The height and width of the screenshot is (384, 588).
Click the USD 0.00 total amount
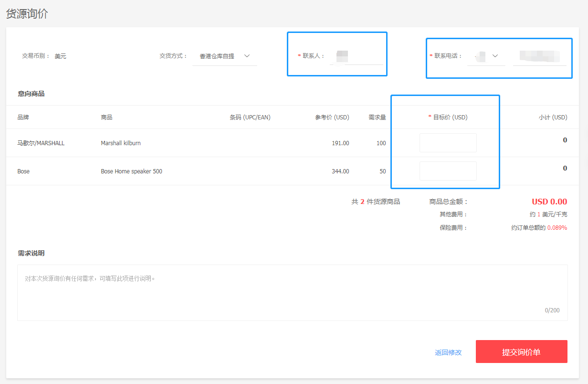point(549,202)
